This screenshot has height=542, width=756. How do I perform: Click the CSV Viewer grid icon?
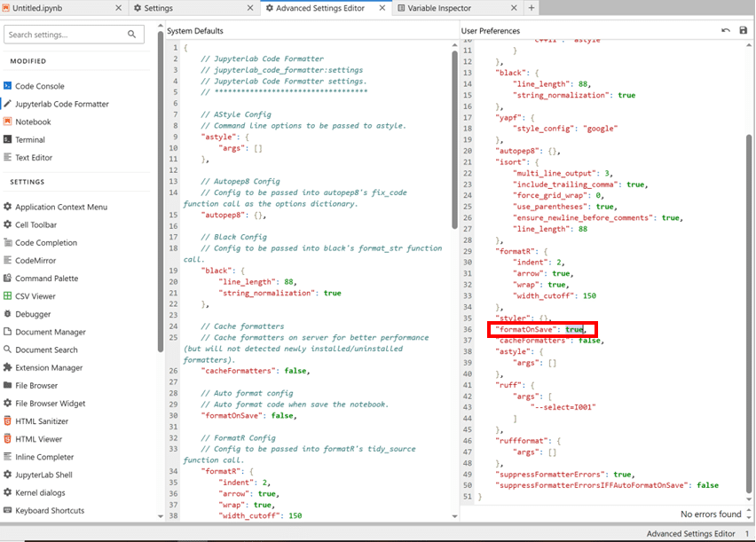point(8,296)
